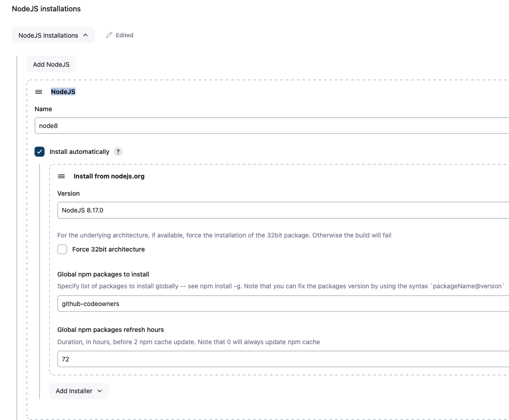Click drag handle beside Install from nodejs.org
This screenshot has width=509, height=420.
61,176
